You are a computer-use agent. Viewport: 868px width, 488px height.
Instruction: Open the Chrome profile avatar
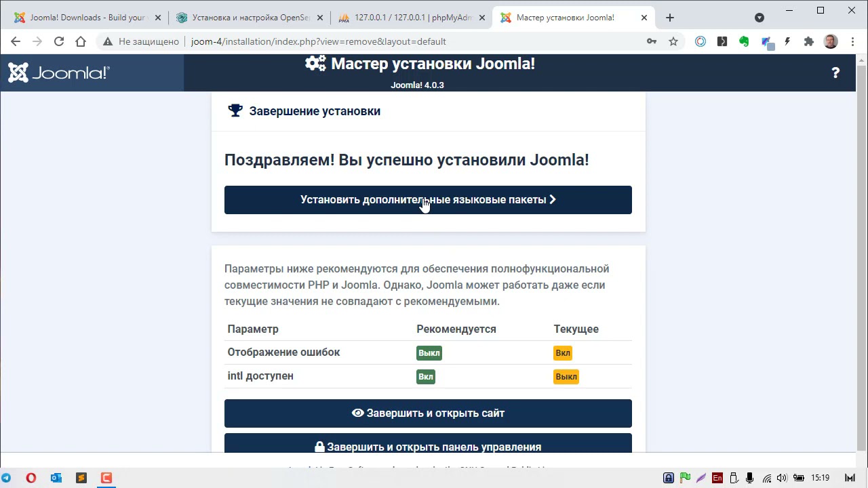pyautogui.click(x=831, y=41)
